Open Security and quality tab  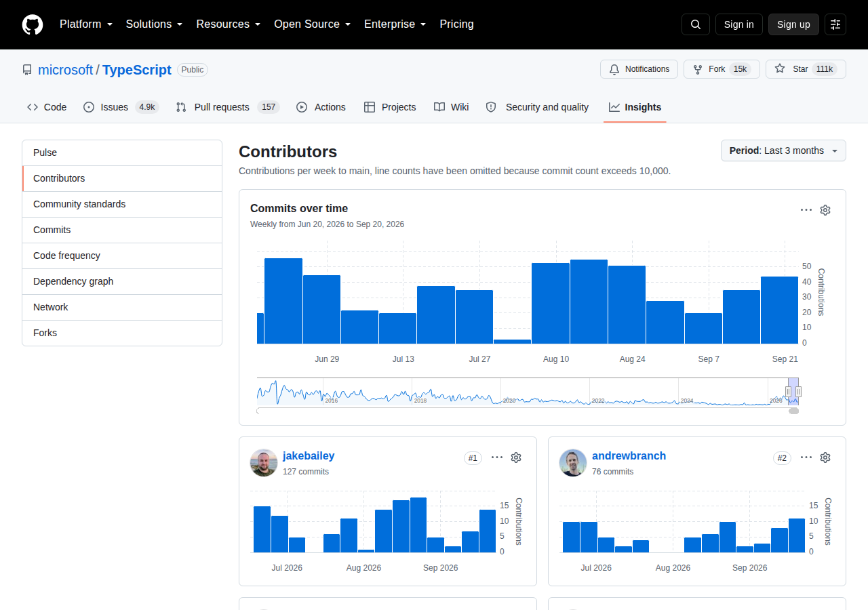pyautogui.click(x=537, y=107)
